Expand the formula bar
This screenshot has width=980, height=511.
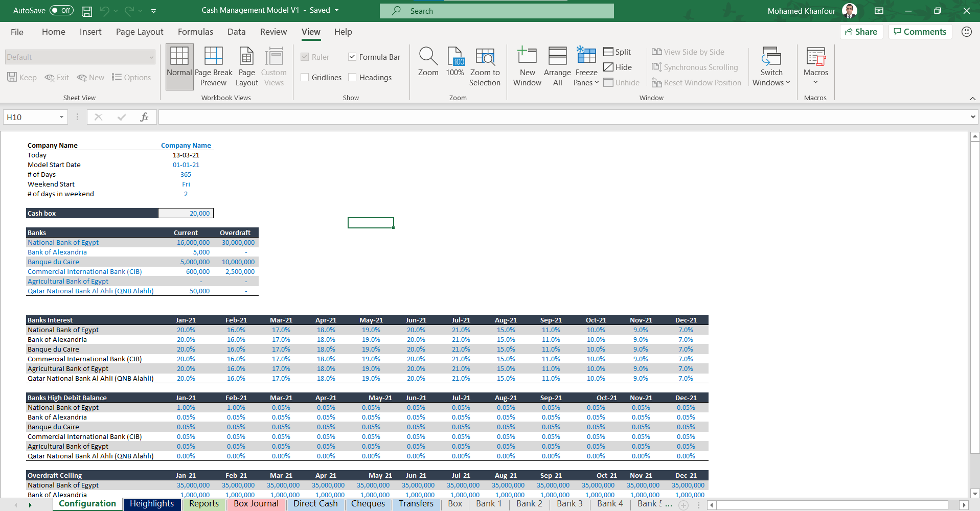pyautogui.click(x=973, y=117)
